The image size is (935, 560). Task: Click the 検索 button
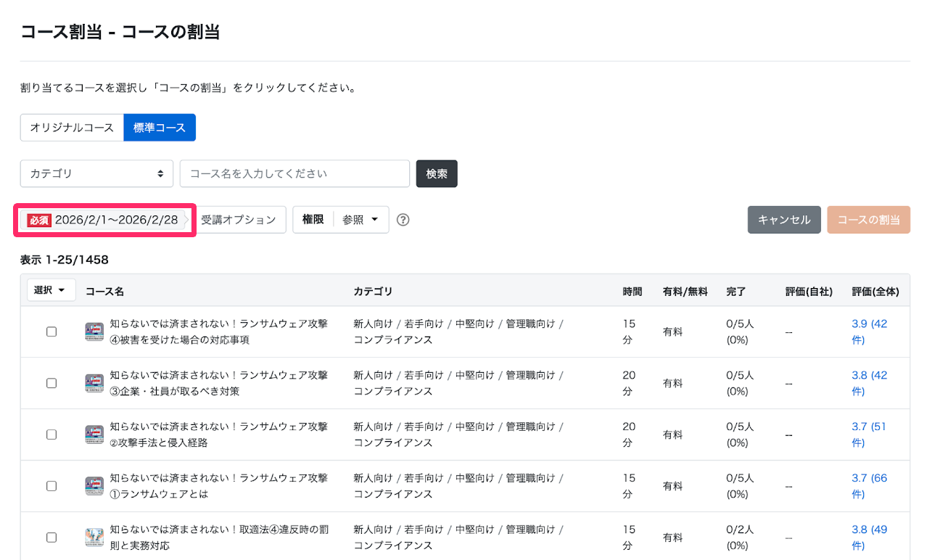coord(437,173)
